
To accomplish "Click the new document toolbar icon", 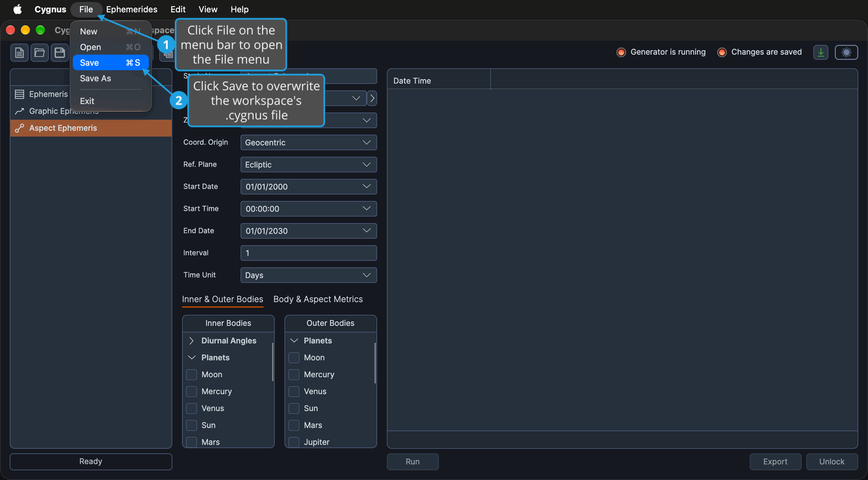I will pyautogui.click(x=20, y=53).
